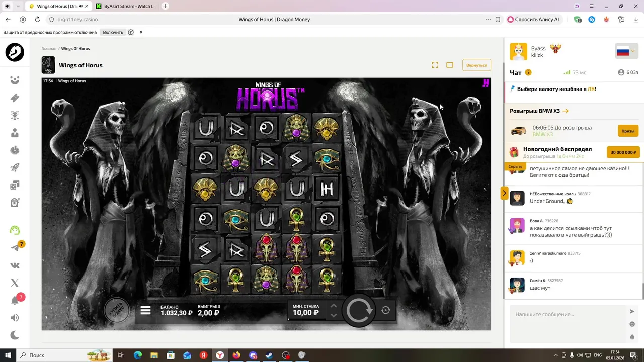Hide the promo banners with Скрыть

point(515,166)
